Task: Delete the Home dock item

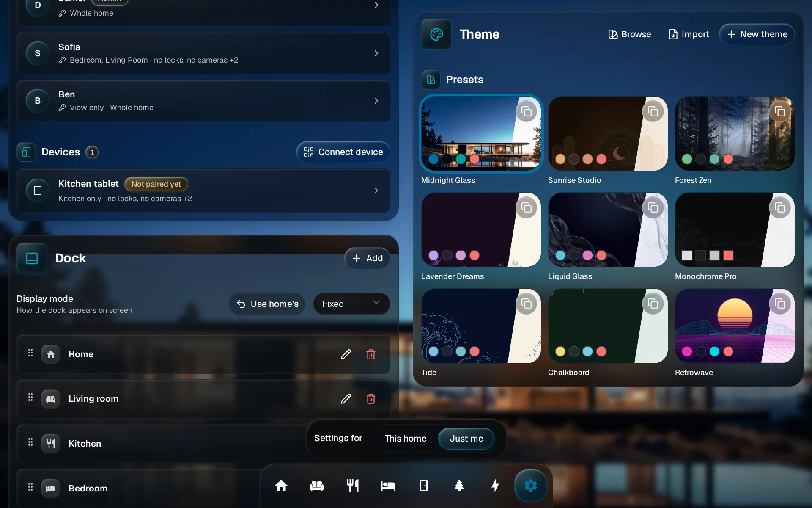Action: [371, 354]
